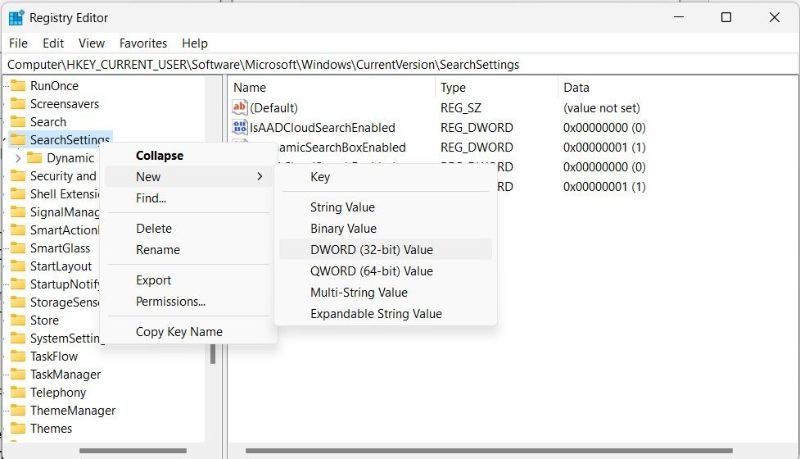Click the RunOnce folder icon
The height and width of the screenshot is (459, 800).
(x=18, y=86)
